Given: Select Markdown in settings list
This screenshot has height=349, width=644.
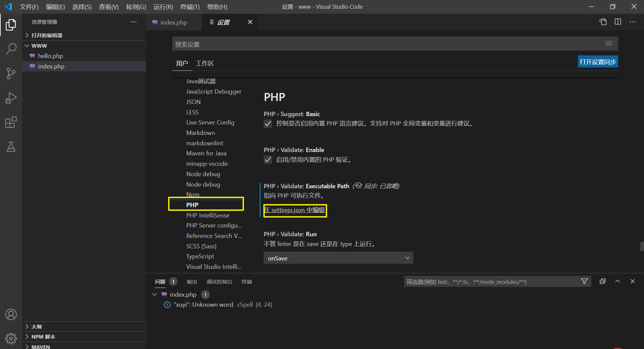Looking at the screenshot, I should 201,133.
